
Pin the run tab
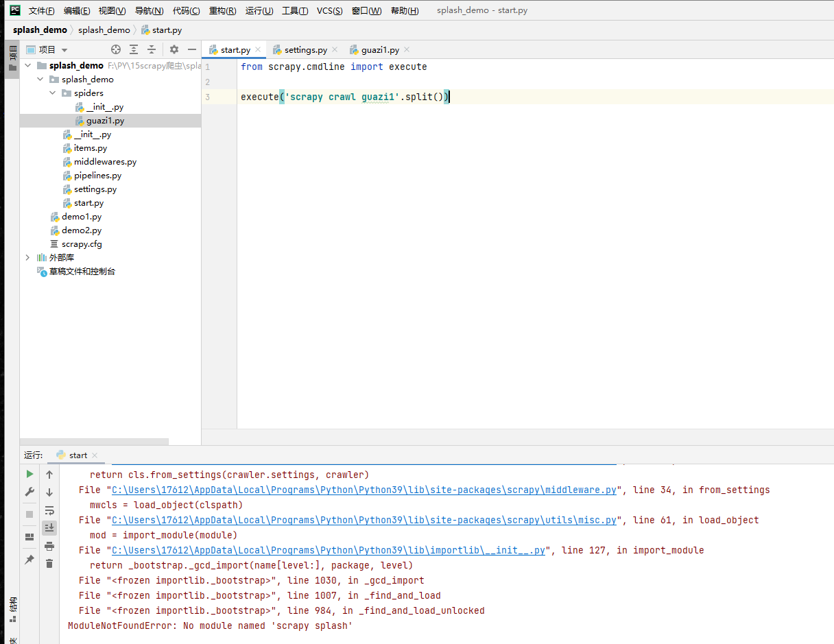[x=29, y=560]
